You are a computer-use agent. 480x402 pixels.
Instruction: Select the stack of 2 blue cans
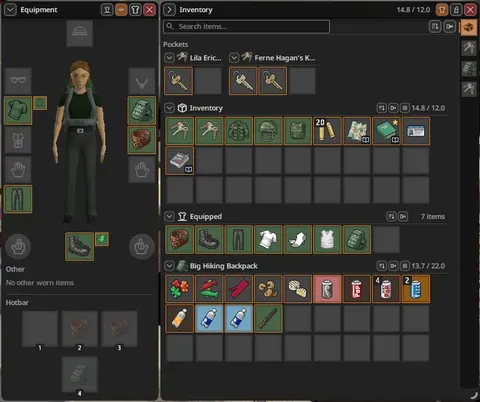tap(416, 289)
